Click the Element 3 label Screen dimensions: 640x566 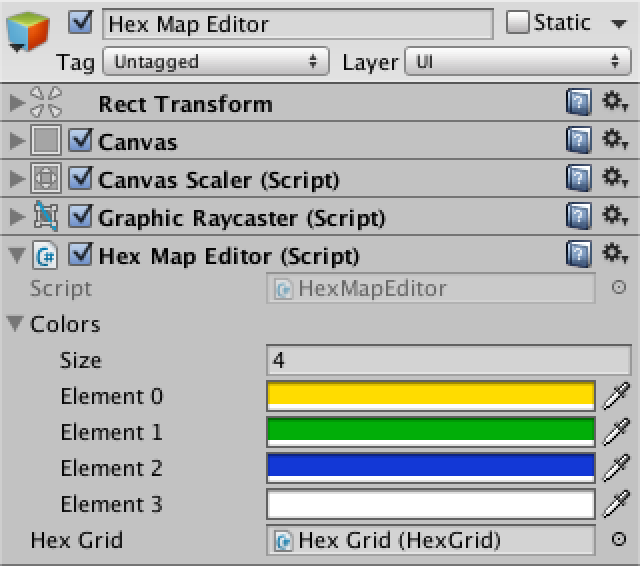click(x=112, y=504)
